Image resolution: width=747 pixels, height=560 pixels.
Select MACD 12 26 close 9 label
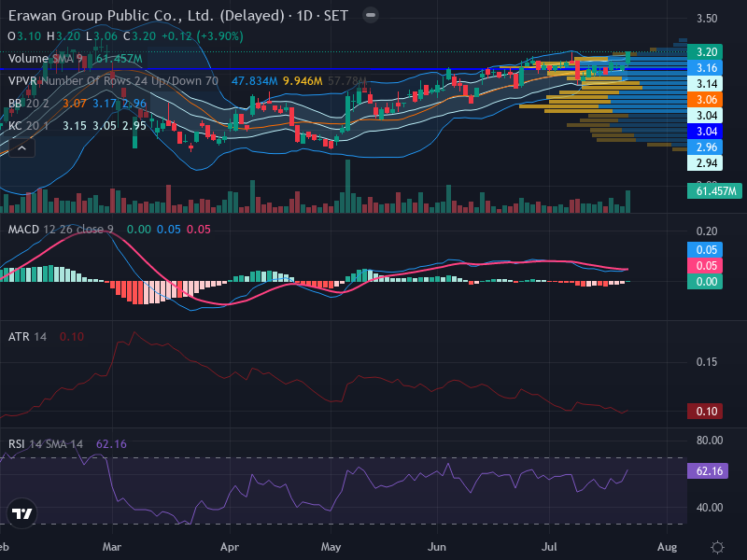tap(61, 230)
